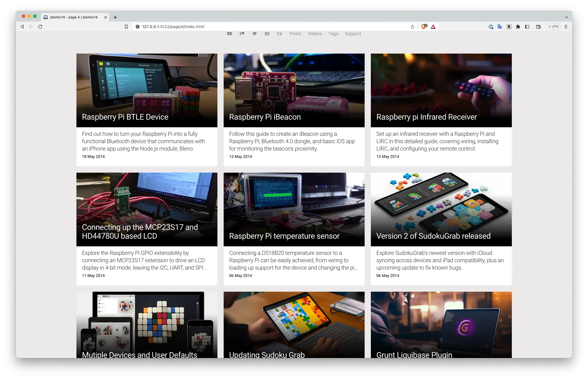The width and height of the screenshot is (588, 379).
Task: Open the GitHub icon link
Action: pos(279,34)
